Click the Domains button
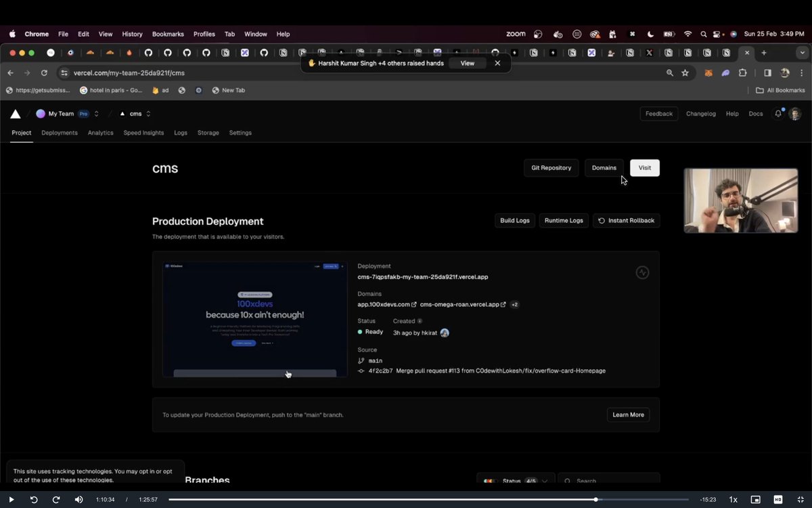The image size is (812, 508). 604,168
